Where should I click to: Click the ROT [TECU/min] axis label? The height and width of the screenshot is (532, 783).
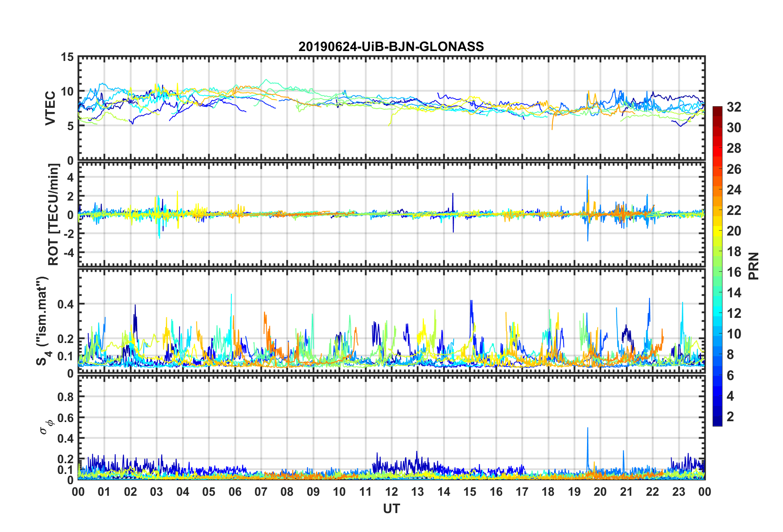pyautogui.click(x=54, y=215)
